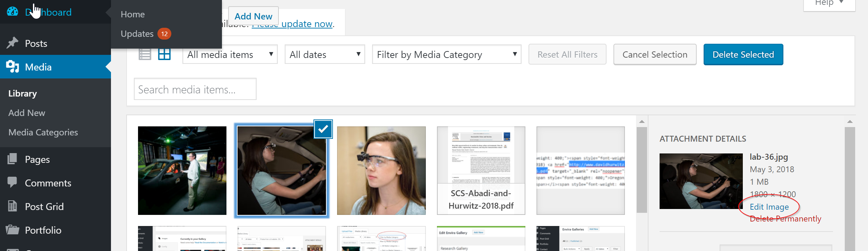Viewport: 868px width, 251px height.
Task: Open the Posts menu
Action: pyautogui.click(x=55, y=43)
